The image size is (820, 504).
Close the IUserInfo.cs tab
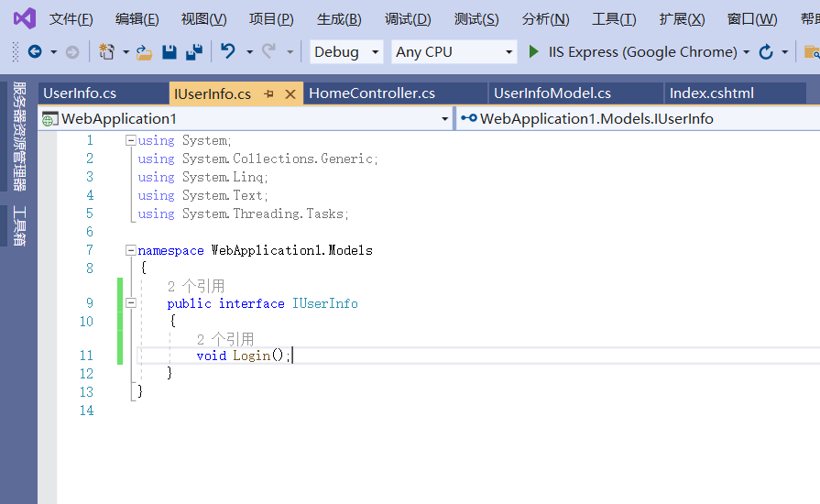pyautogui.click(x=290, y=94)
